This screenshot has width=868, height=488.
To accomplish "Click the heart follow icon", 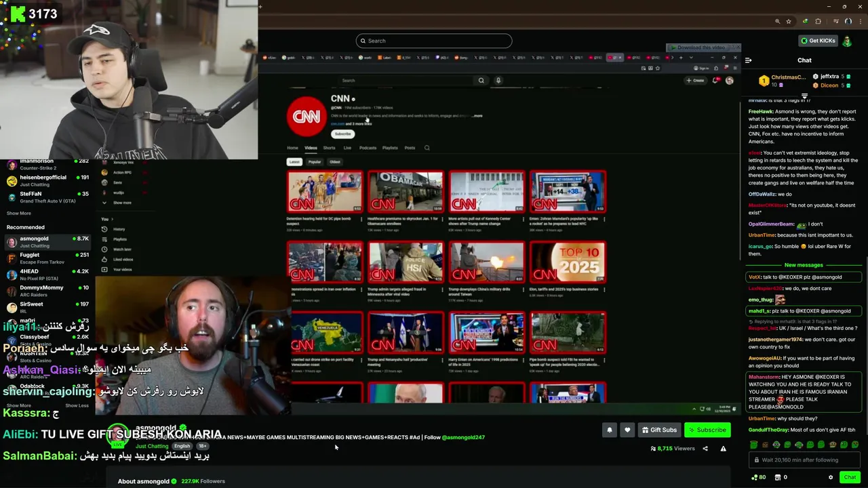I will tap(627, 430).
